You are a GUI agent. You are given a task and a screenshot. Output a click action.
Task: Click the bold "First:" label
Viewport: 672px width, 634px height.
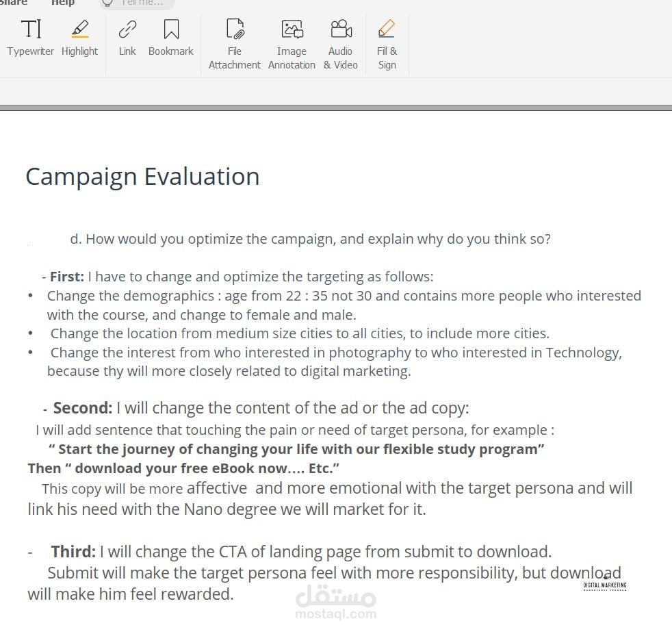pyautogui.click(x=67, y=277)
